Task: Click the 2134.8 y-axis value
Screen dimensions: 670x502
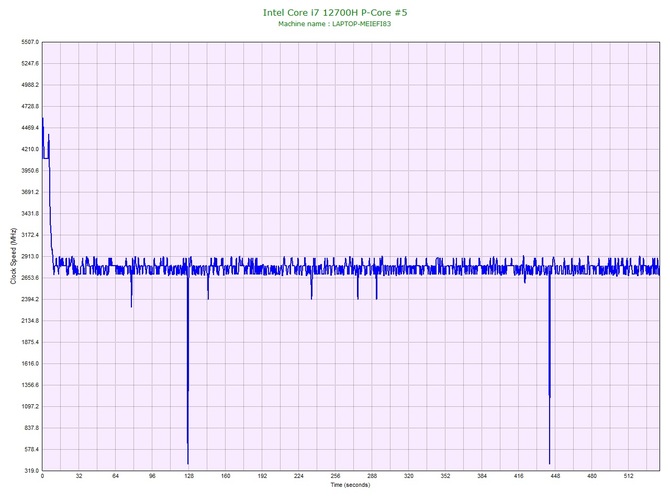Action: coord(30,321)
